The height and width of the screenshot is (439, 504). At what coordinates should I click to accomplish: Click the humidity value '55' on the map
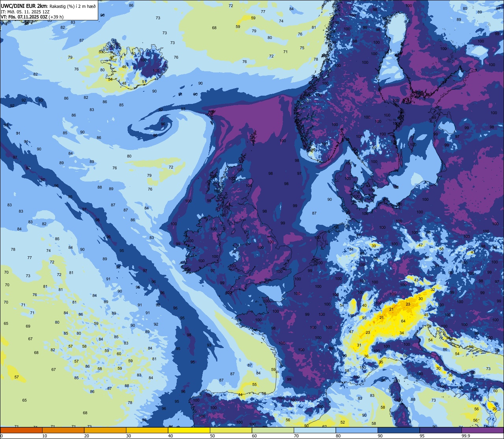(x=254, y=385)
